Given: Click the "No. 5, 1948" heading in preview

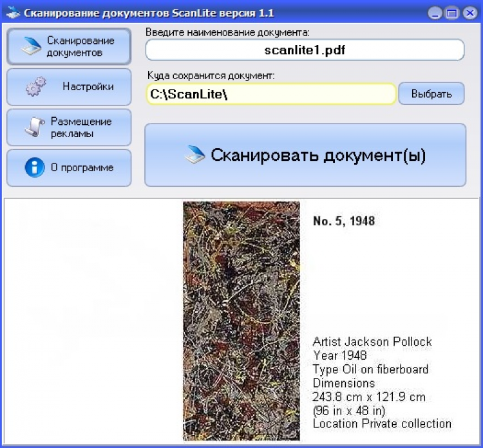Looking at the screenshot, I should (343, 221).
